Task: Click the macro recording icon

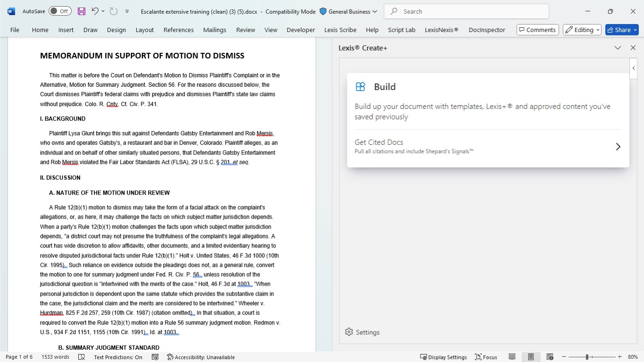Action: click(x=155, y=357)
